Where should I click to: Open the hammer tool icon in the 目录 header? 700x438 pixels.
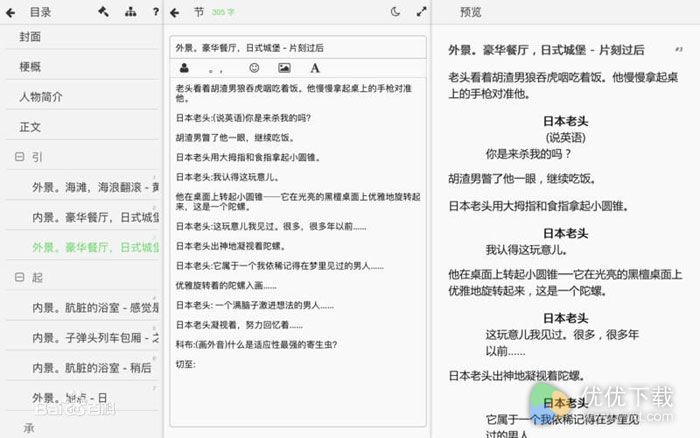(103, 12)
